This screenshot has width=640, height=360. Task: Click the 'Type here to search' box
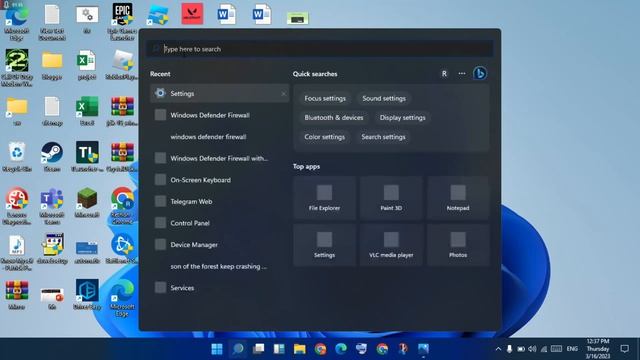point(320,49)
